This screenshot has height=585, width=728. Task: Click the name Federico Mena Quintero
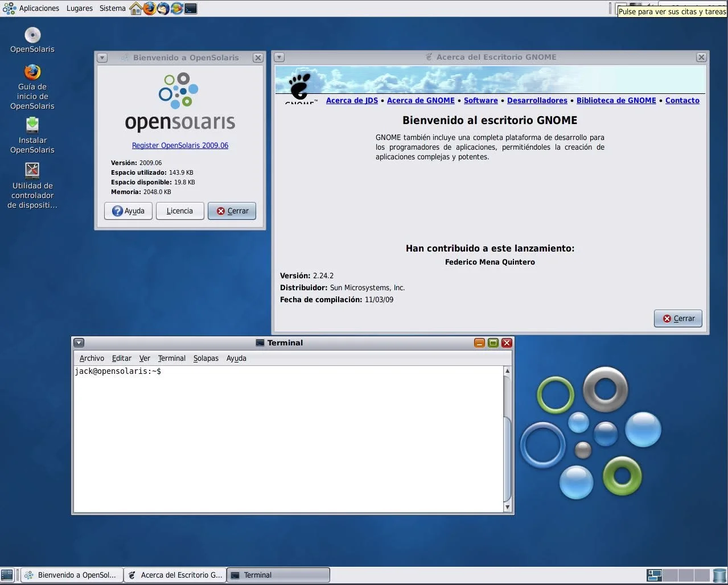tap(490, 262)
